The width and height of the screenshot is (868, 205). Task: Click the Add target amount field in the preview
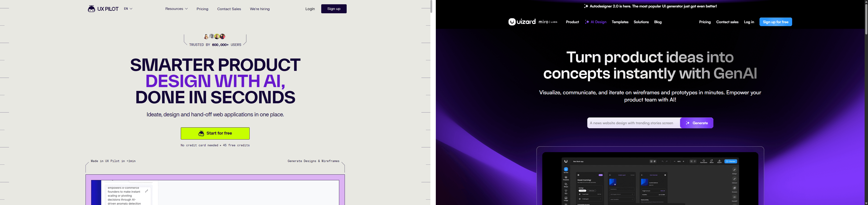(622, 194)
